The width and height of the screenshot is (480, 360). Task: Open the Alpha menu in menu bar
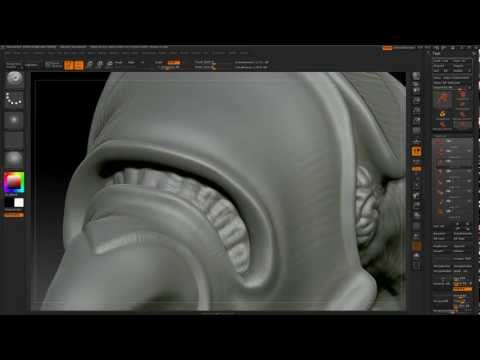click(x=7, y=53)
